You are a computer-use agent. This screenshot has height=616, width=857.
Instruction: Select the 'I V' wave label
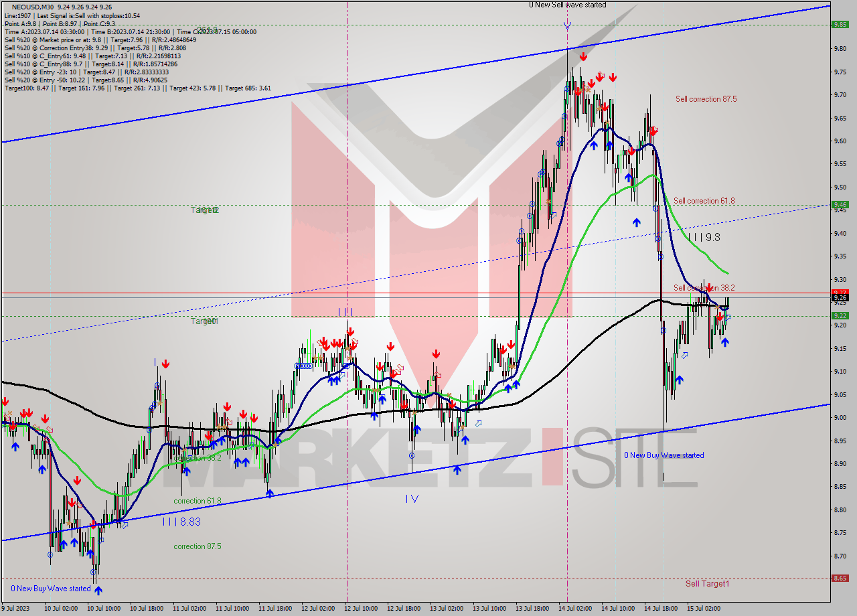point(412,498)
